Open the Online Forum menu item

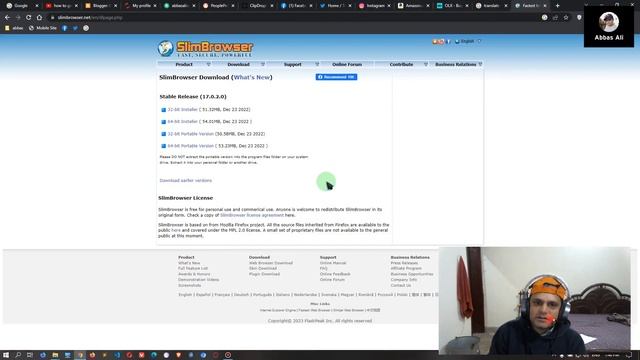(x=347, y=64)
